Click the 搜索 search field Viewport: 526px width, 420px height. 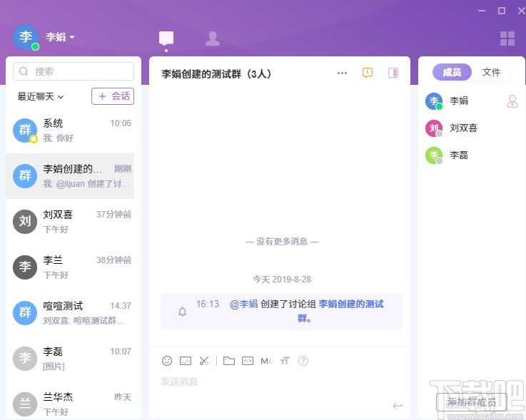click(x=74, y=71)
